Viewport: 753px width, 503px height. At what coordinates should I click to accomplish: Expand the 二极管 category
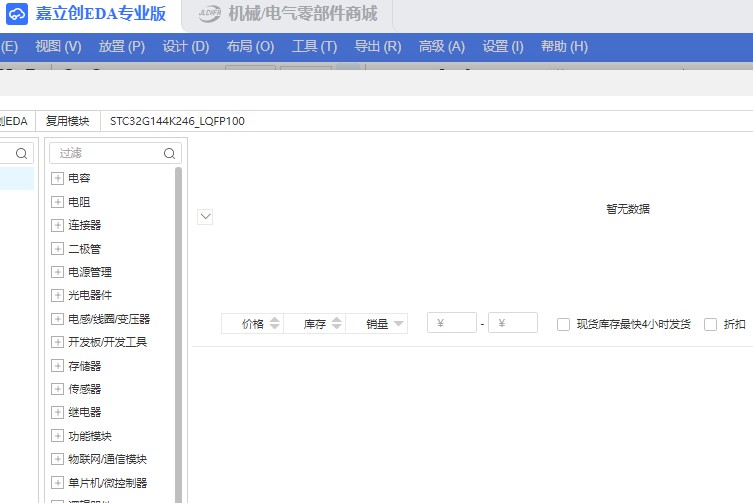(x=57, y=249)
